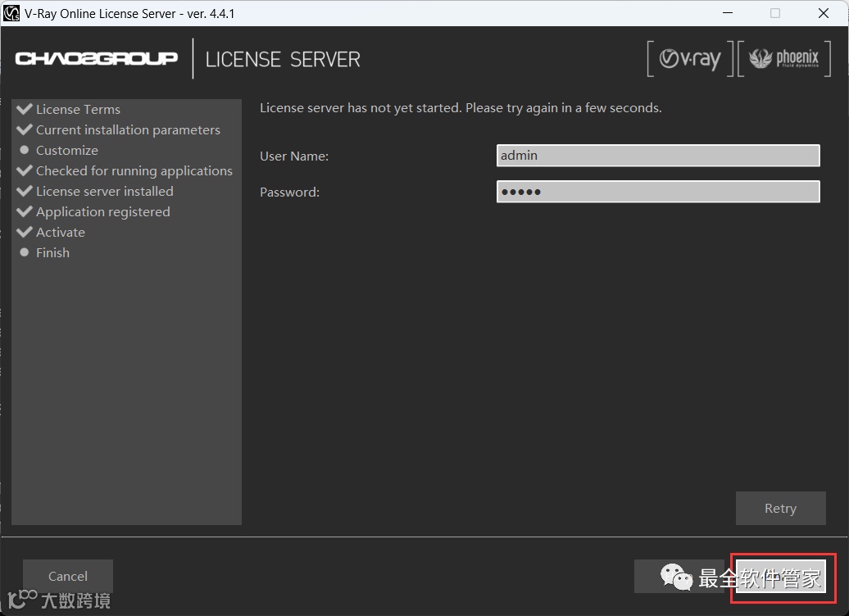Close the License Server window

click(x=824, y=13)
